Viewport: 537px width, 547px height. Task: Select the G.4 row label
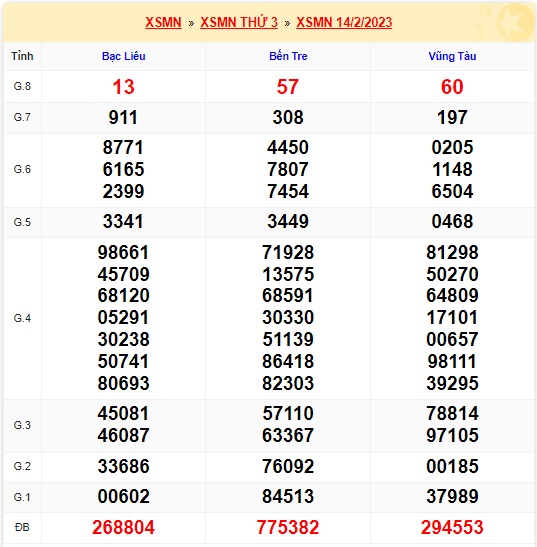(x=22, y=318)
